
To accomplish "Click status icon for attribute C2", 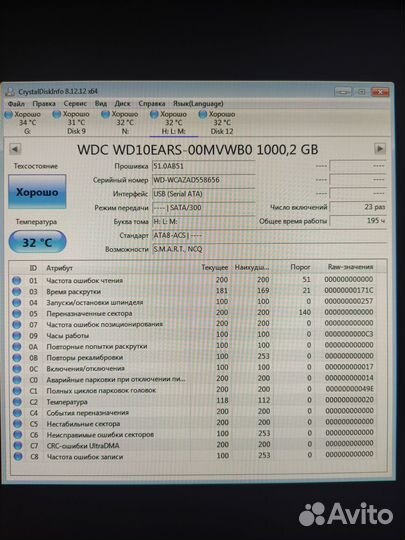I will click(x=17, y=402).
